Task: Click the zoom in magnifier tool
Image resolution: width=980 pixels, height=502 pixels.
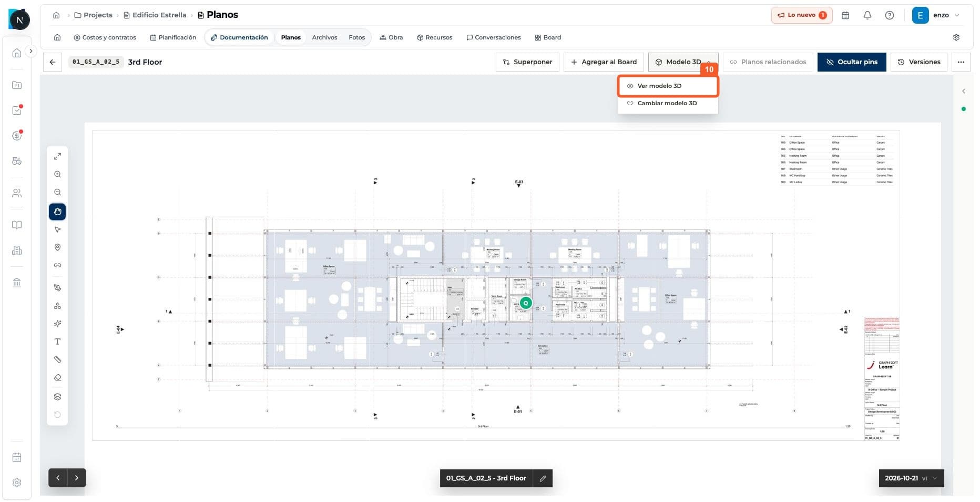Action: point(57,174)
